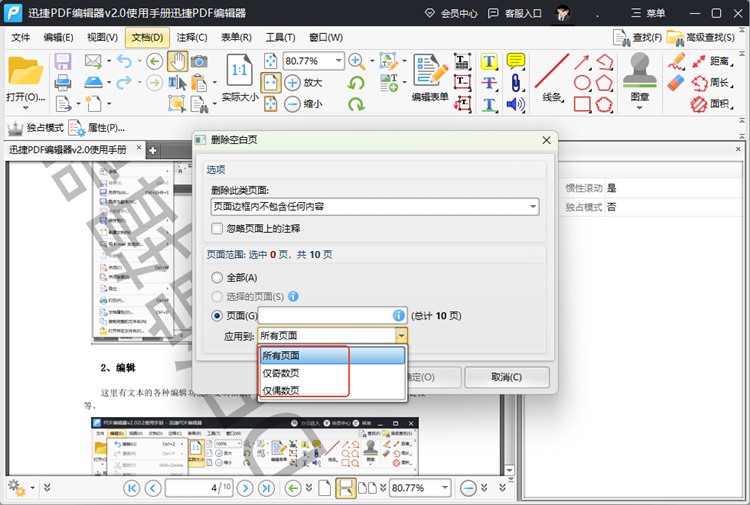Select the Text selection tool

coord(177,83)
